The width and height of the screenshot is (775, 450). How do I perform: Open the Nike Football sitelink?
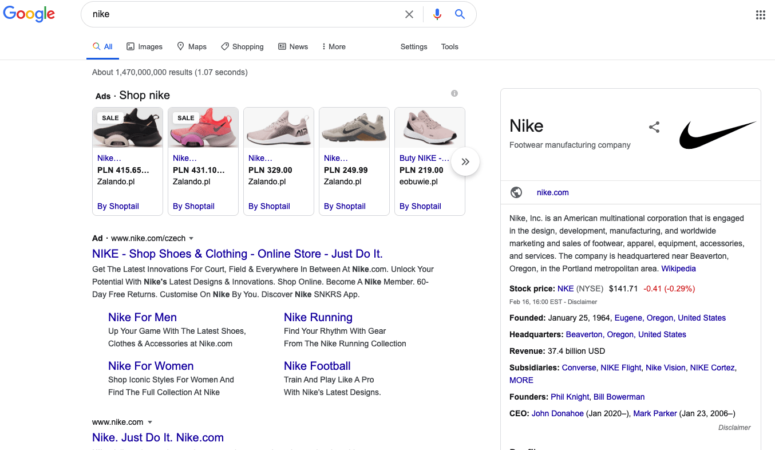[x=317, y=366]
